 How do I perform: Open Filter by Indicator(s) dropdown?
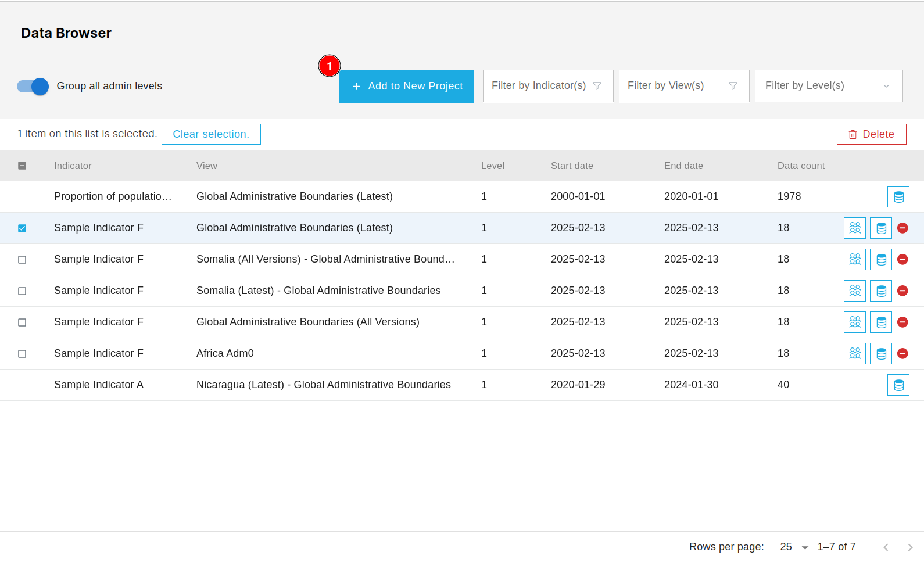point(548,86)
